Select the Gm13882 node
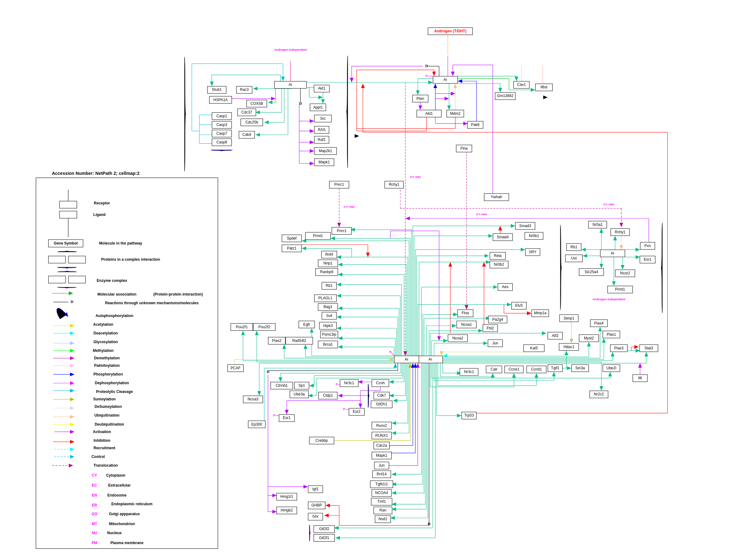 pyautogui.click(x=505, y=96)
